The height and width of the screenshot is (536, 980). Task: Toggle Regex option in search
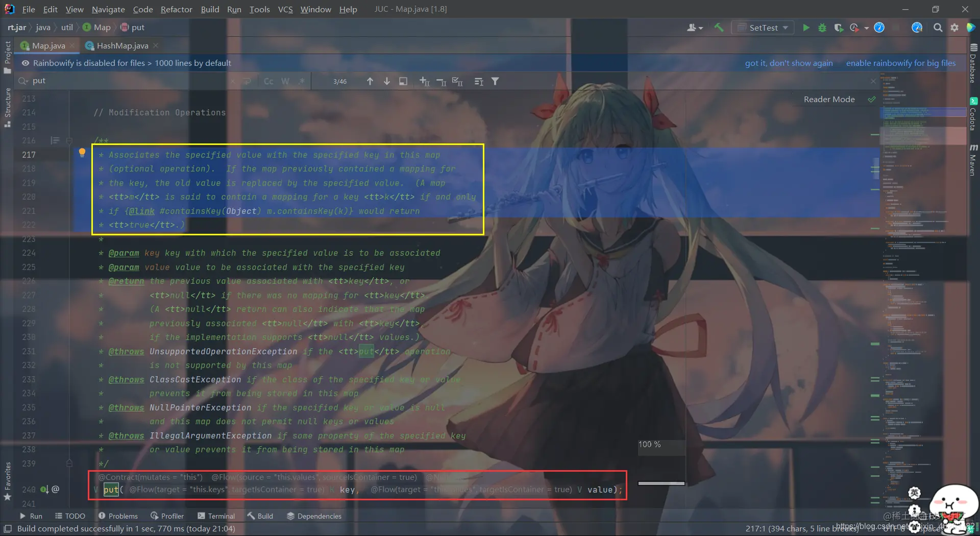(302, 81)
